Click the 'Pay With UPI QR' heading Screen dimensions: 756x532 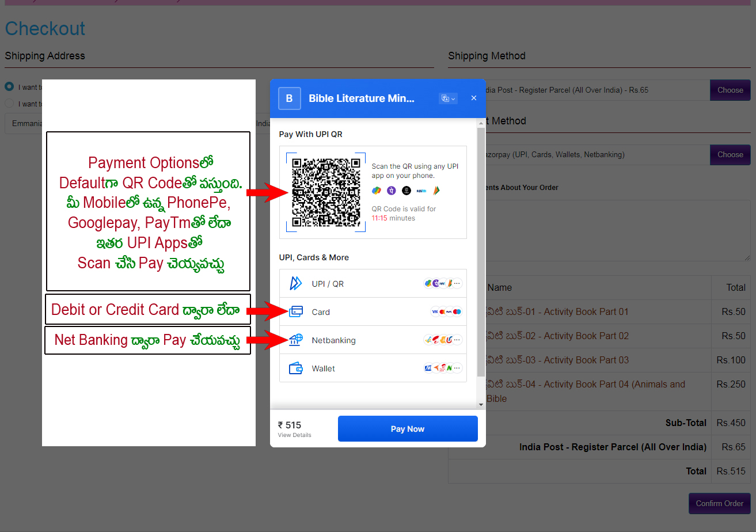pos(311,134)
